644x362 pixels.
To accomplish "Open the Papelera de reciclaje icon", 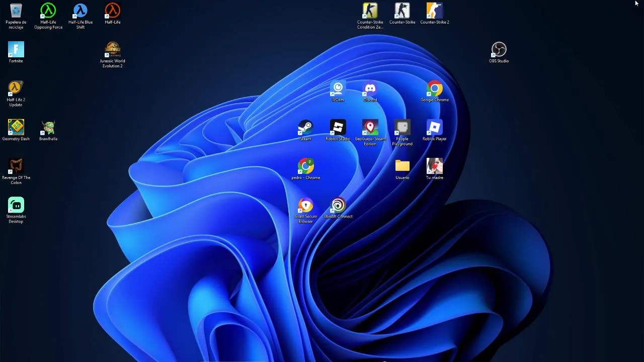I will (16, 11).
